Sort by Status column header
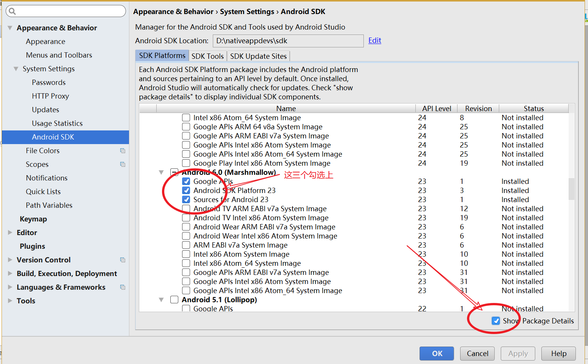Viewport: 588px width, 364px height. pos(534,108)
